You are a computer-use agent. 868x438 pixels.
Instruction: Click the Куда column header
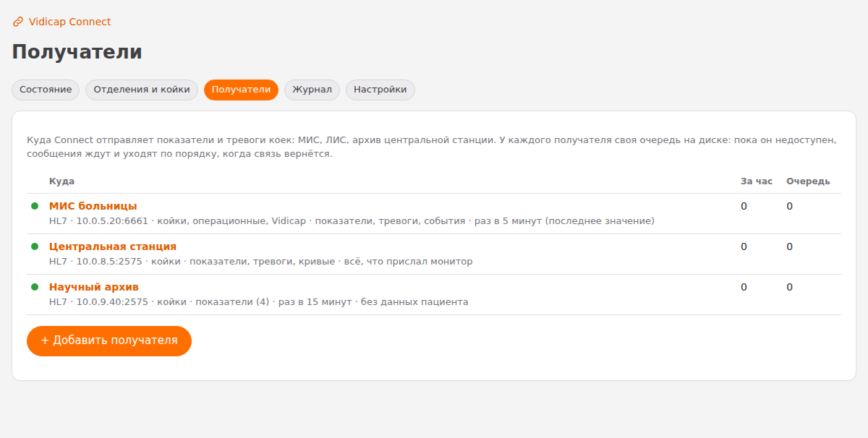point(61,181)
